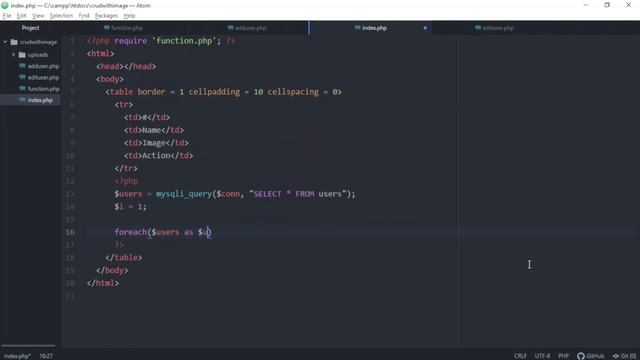The image size is (640, 360).
Task: Click the function.php file icon in tree
Action: pyautogui.click(x=22, y=89)
